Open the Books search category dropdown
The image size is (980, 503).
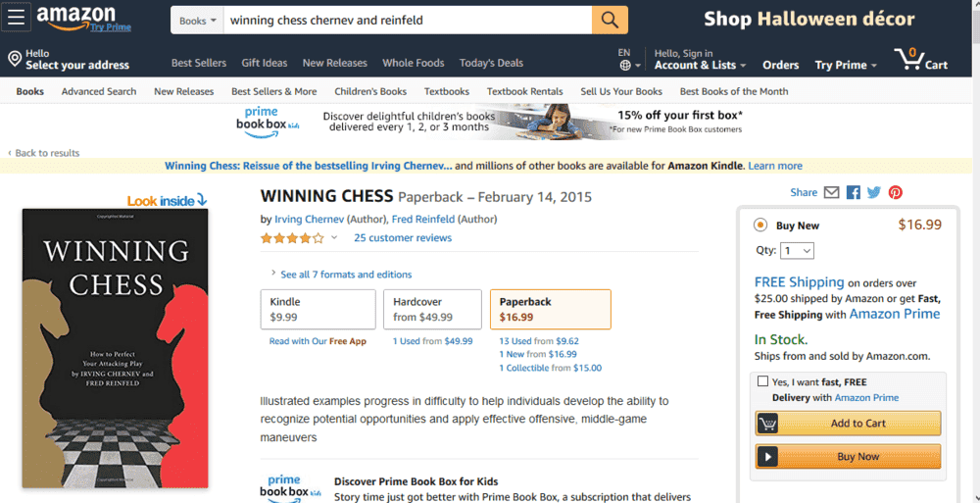pos(197,21)
